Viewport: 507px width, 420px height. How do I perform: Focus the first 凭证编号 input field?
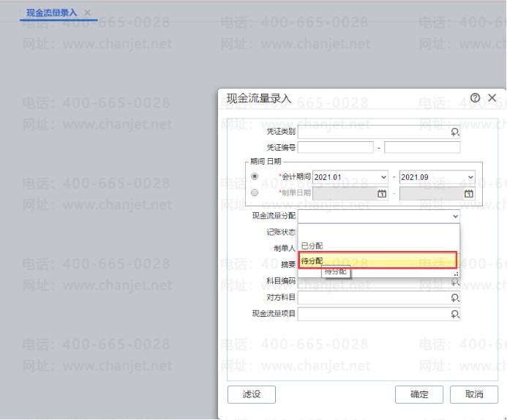click(x=336, y=148)
